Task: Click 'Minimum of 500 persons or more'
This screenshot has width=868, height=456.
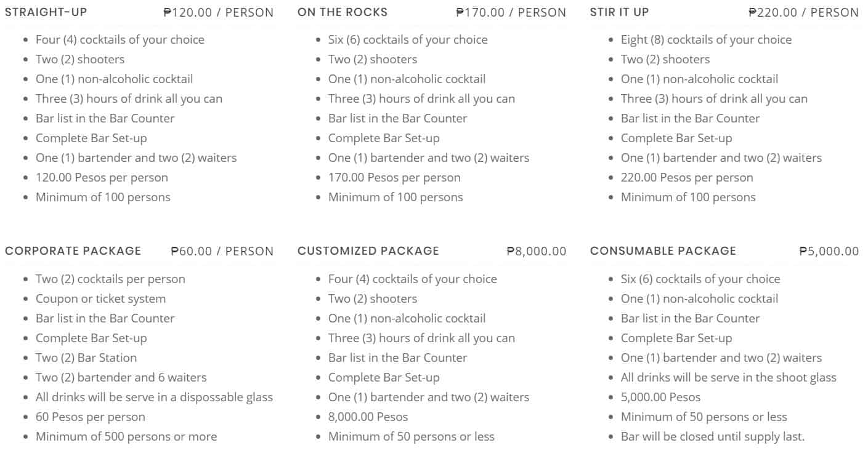Action: pyautogui.click(x=126, y=437)
